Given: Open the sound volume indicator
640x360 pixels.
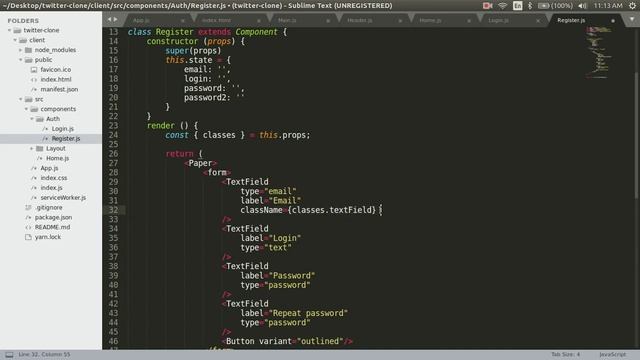Looking at the screenshot, I should 582,6.
